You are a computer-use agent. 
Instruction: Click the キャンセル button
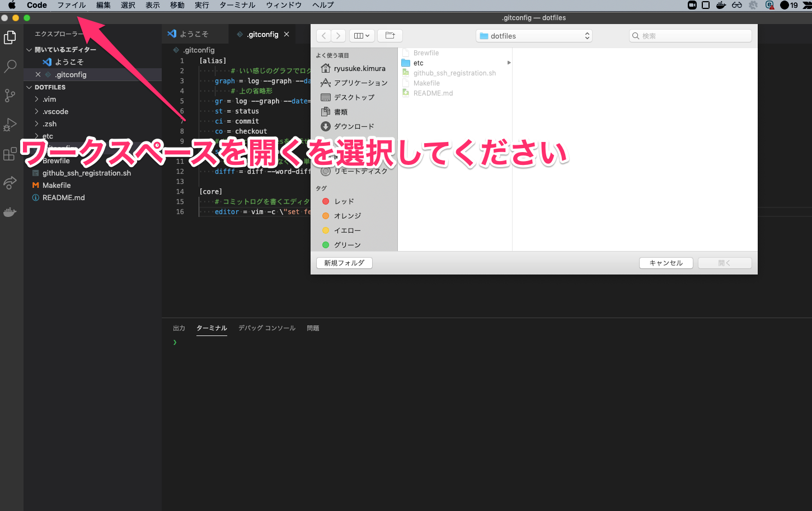(666, 263)
